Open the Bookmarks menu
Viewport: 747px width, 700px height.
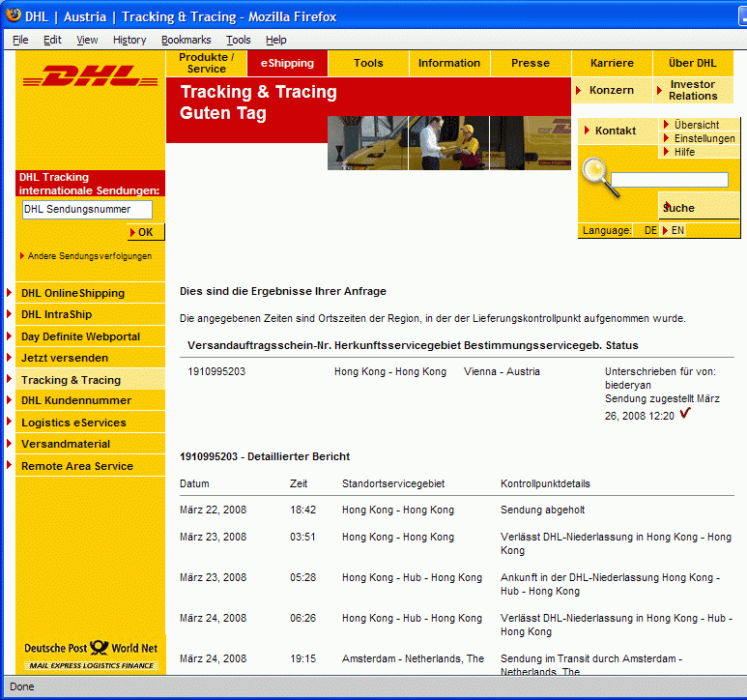[x=187, y=40]
